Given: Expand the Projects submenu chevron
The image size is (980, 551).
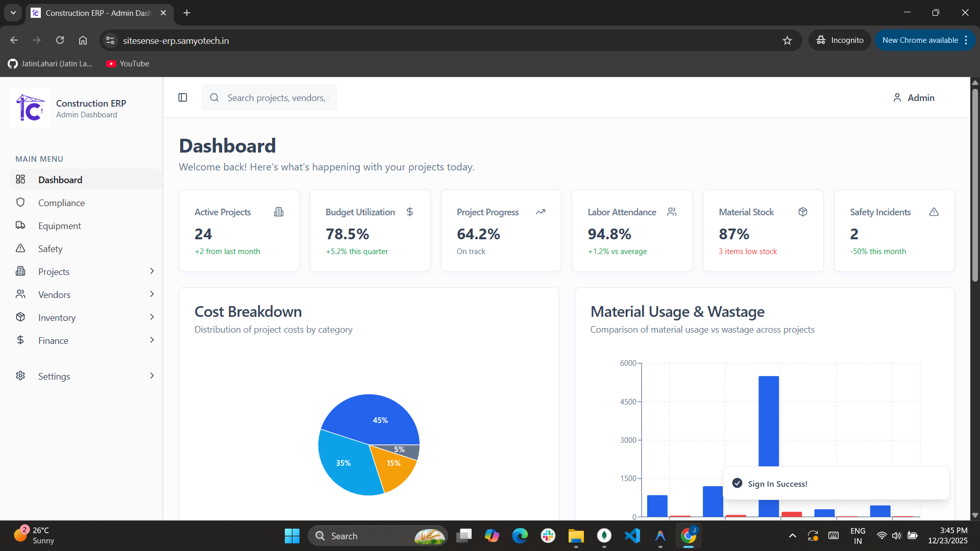Looking at the screenshot, I should 152,271.
